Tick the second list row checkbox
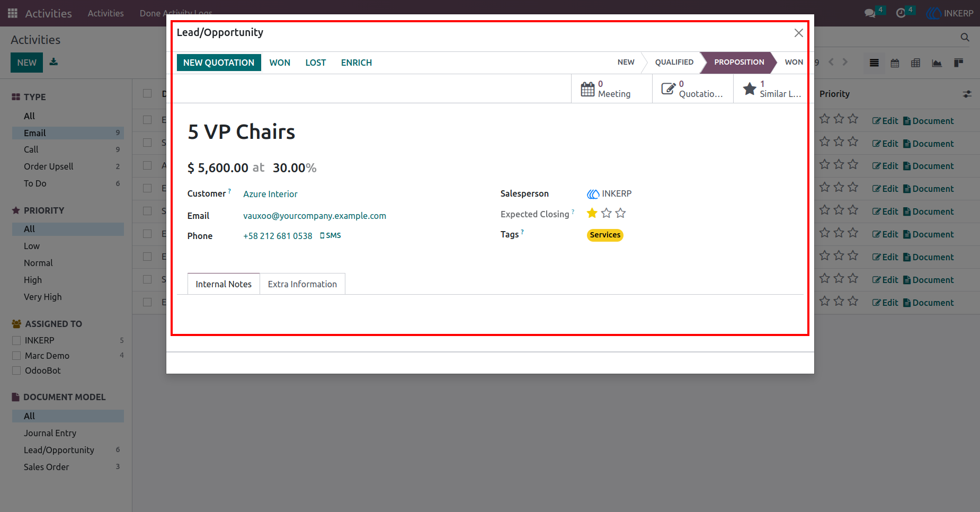The height and width of the screenshot is (512, 980). 147,143
